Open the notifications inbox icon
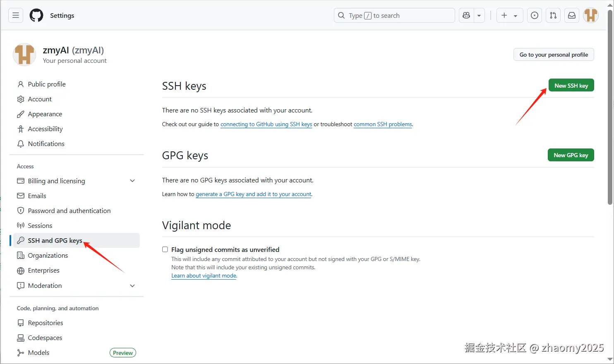614x364 pixels. click(x=572, y=16)
